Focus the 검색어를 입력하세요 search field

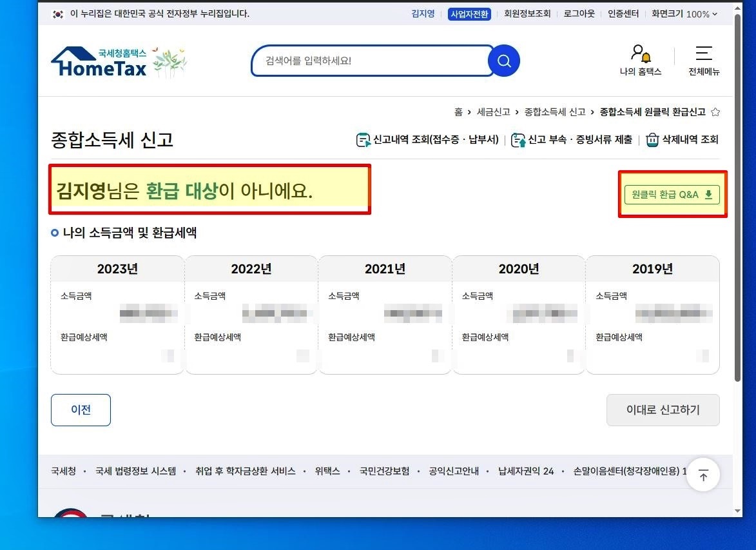pyautogui.click(x=371, y=61)
